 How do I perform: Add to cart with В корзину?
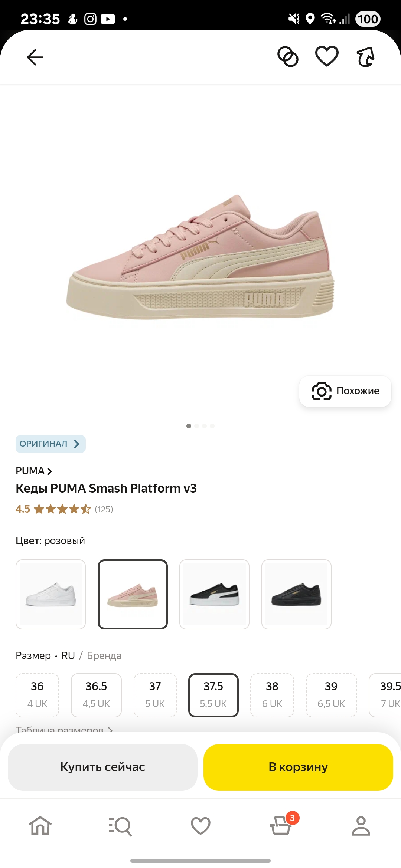click(298, 767)
